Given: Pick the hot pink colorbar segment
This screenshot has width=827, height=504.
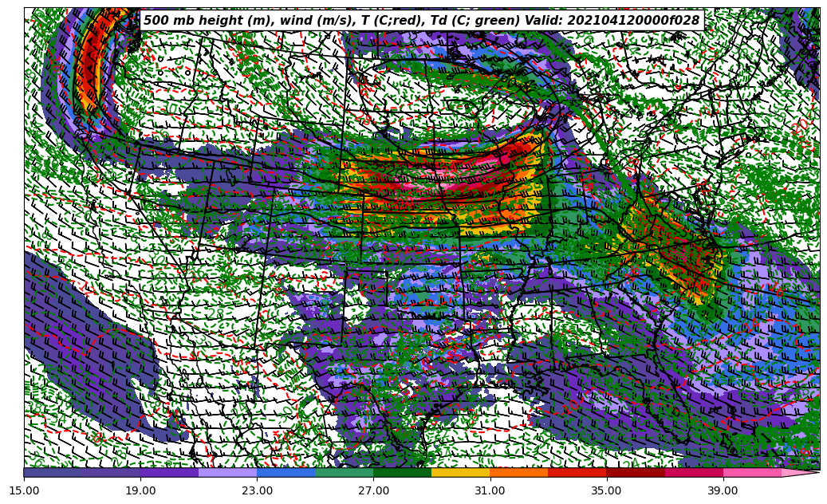Looking at the screenshot, I should pyautogui.click(x=751, y=472).
